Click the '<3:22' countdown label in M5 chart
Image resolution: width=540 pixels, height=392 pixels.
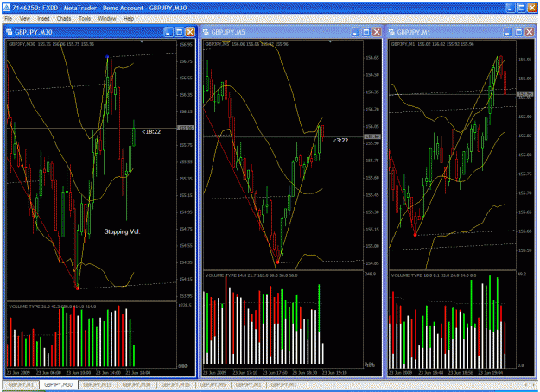click(340, 141)
